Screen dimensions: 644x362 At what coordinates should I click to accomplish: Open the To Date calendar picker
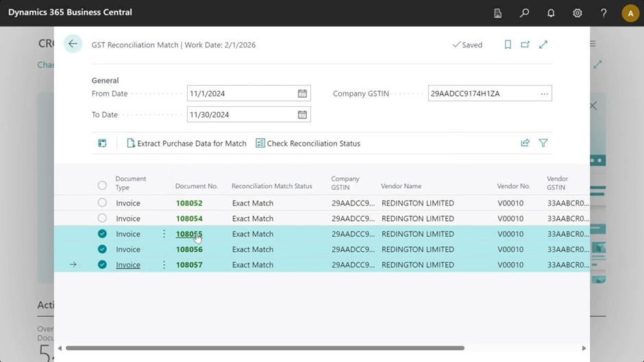point(302,115)
